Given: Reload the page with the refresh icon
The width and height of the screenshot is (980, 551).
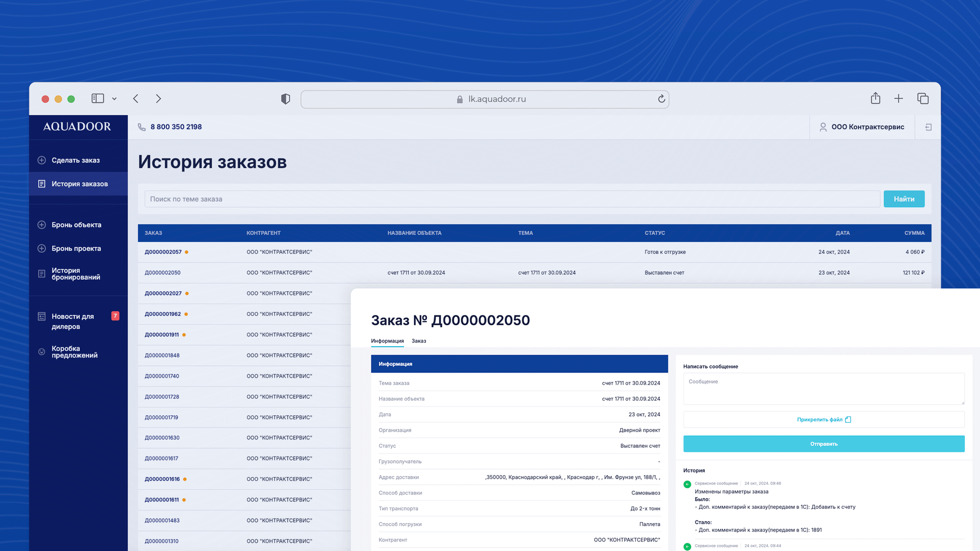Looking at the screenshot, I should tap(661, 99).
